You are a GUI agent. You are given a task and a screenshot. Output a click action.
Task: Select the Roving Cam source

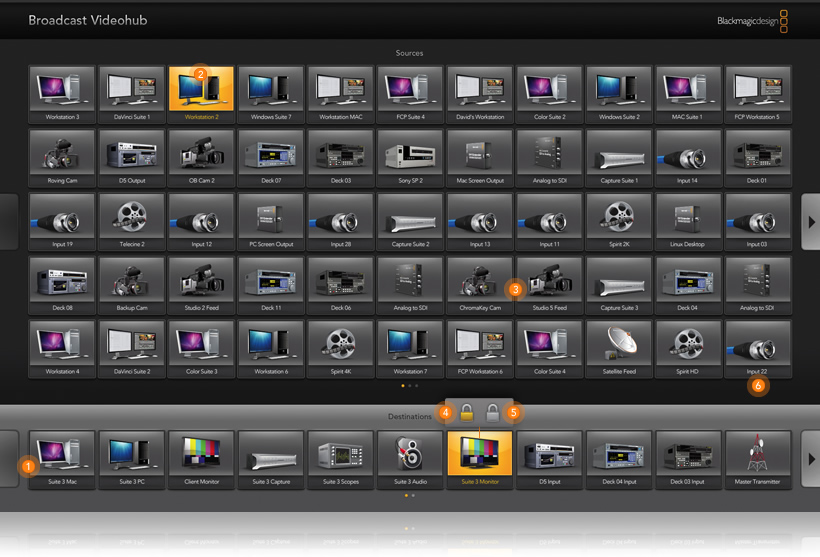(x=62, y=158)
